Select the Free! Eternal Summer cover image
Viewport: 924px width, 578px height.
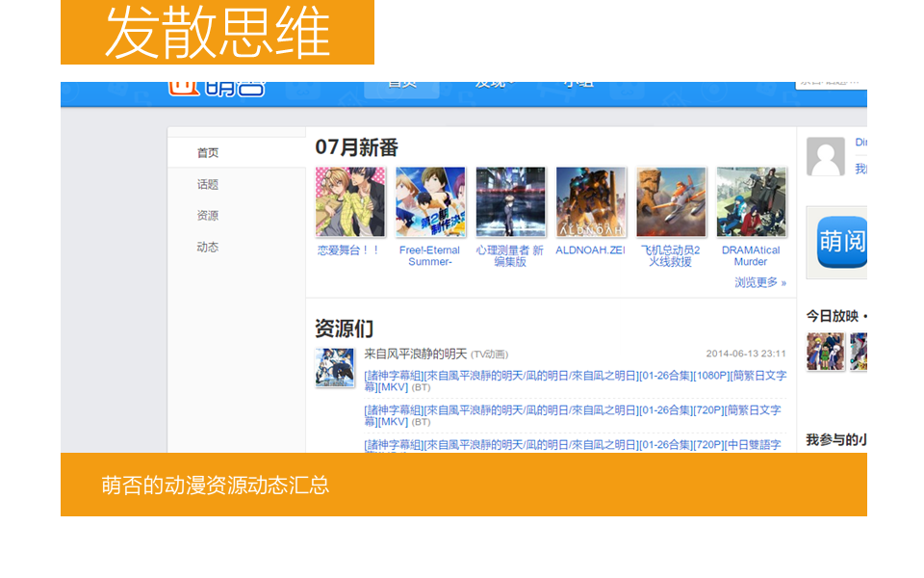[430, 202]
